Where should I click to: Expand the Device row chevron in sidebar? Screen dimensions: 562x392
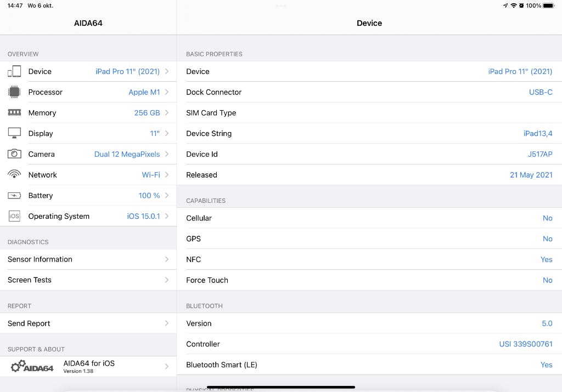point(167,71)
